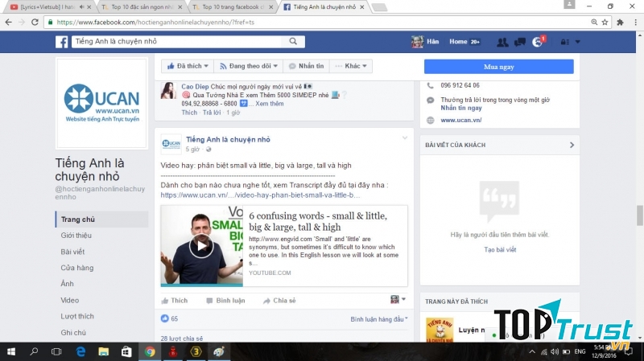
Task: Click in the Facebook search field
Action: [x=177, y=42]
